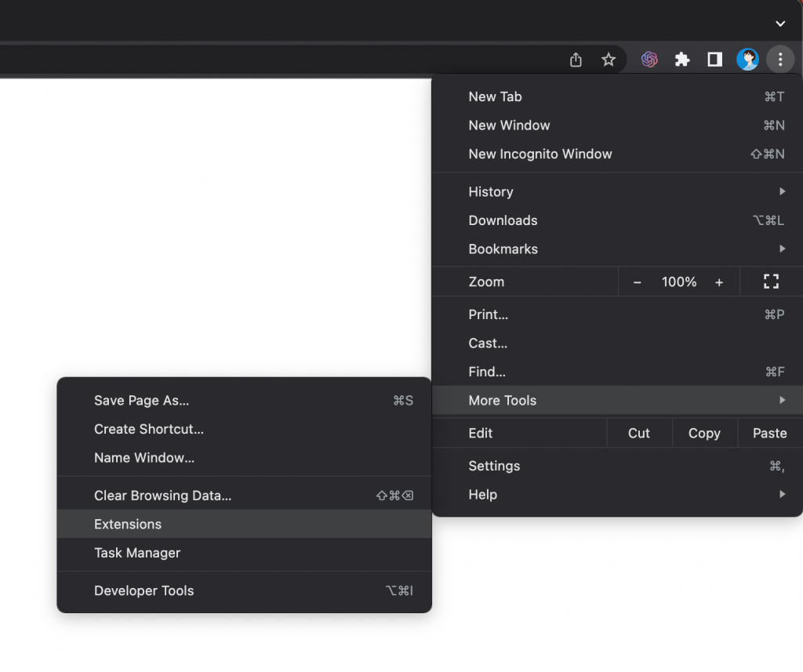Decrease zoom with the minus button
The image size is (803, 672).
point(637,282)
